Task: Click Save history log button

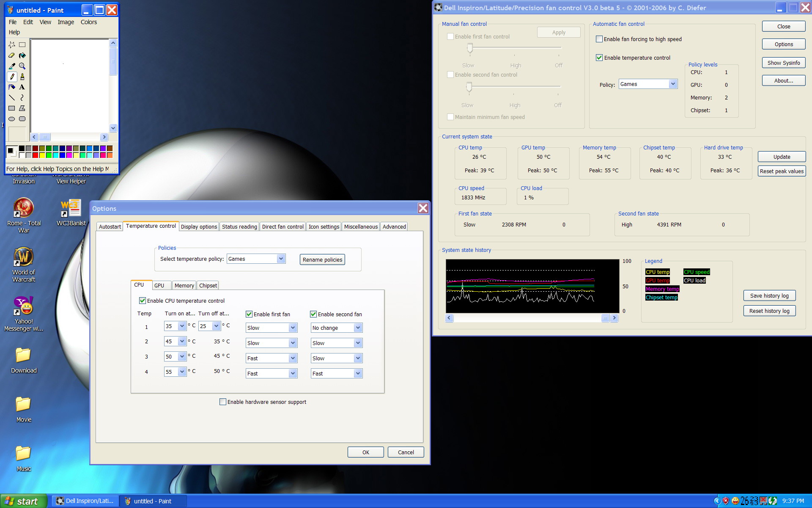Action: coord(769,295)
